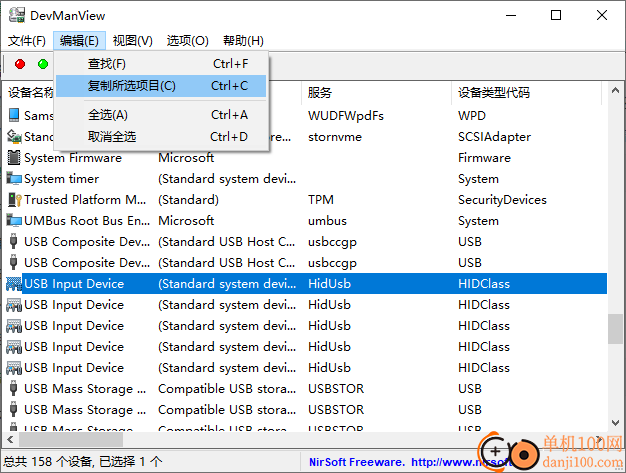Click the status bar device count text

coord(83,462)
